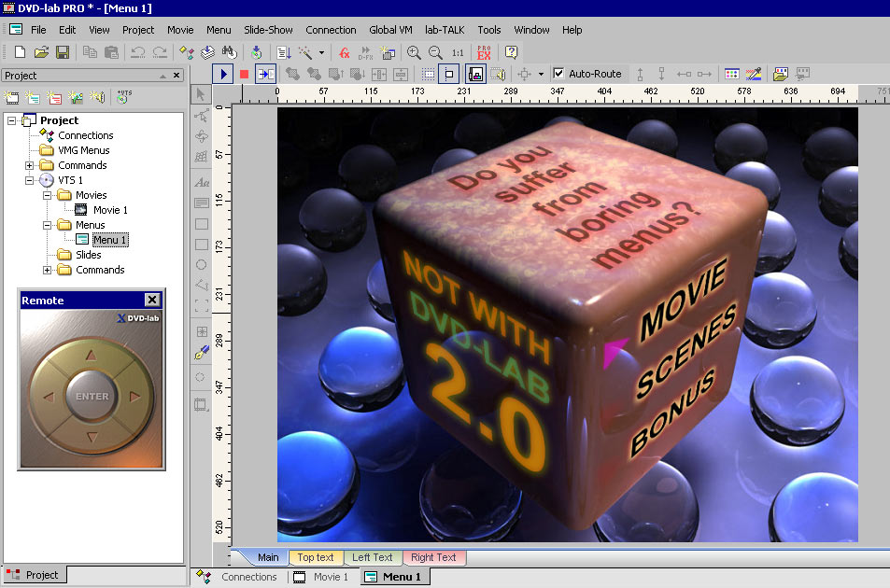The height and width of the screenshot is (588, 890).
Task: Set zoom to 1:1
Action: 458,52
